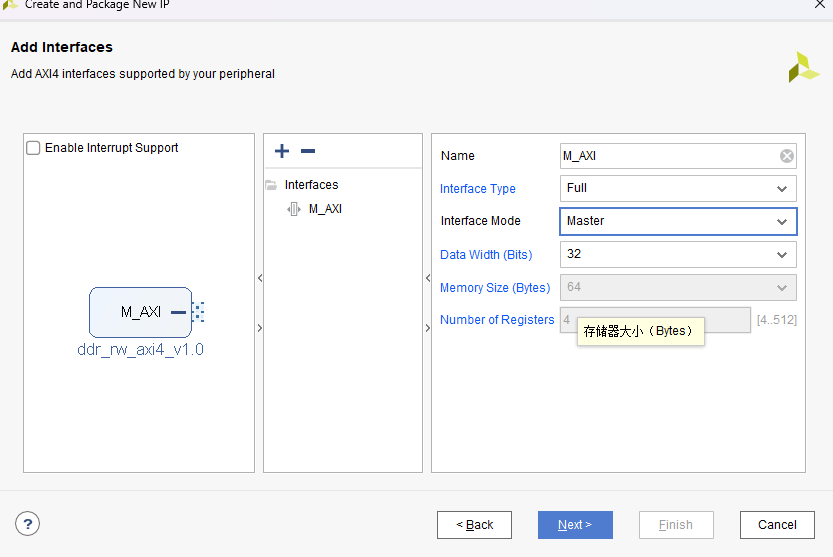This screenshot has height=557, width=833.
Task: Click into the Name text field
Action: pyautogui.click(x=668, y=156)
